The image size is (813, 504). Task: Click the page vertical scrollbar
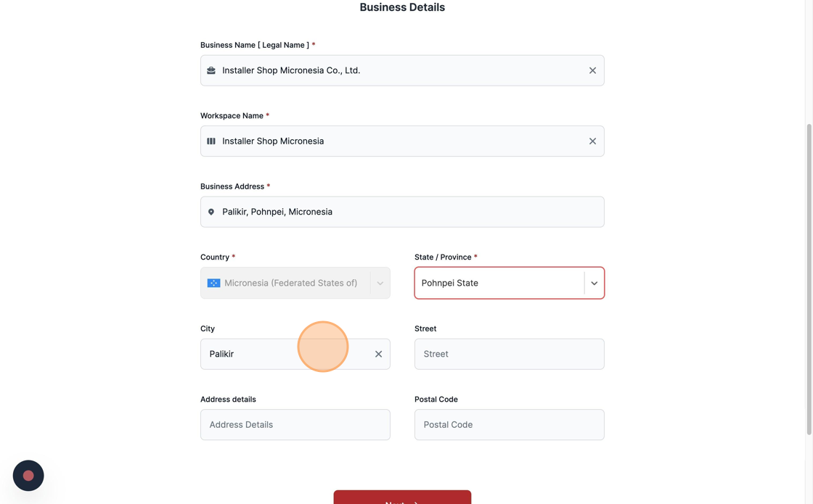809,280
